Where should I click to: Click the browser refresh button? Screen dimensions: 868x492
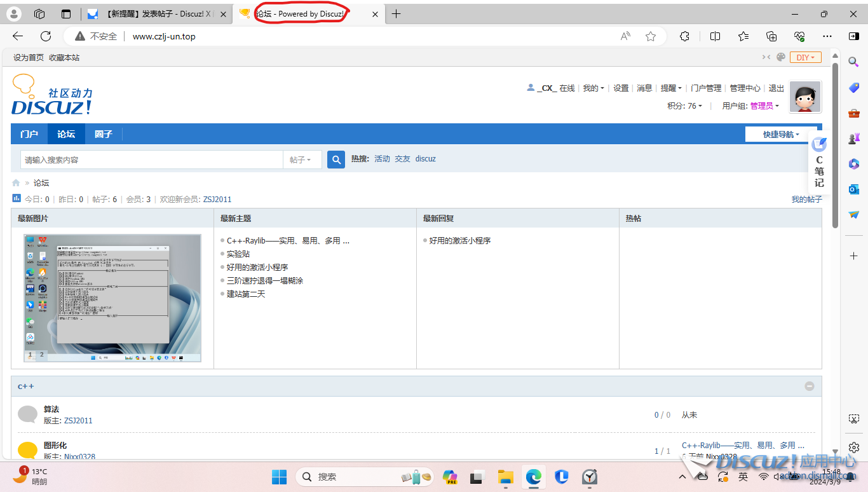tap(46, 36)
